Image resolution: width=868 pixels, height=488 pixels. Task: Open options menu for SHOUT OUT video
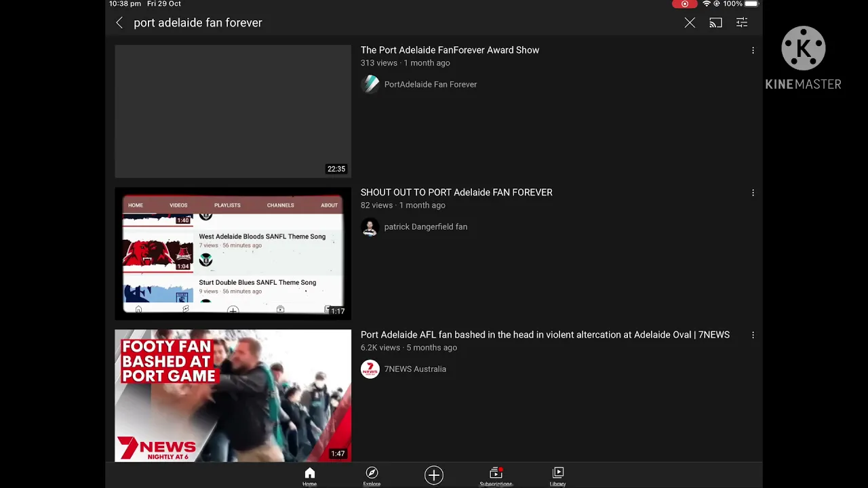(753, 192)
